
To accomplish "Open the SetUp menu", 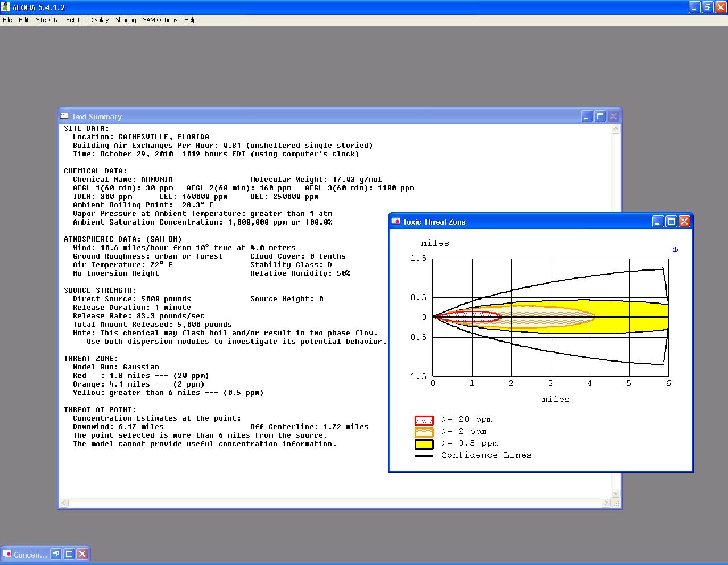I will 75,20.
